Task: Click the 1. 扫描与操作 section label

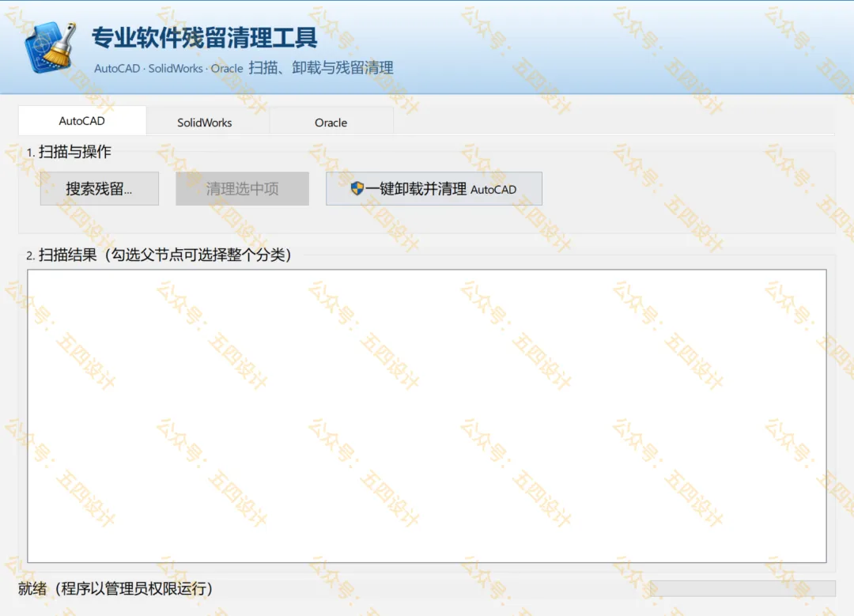Action: click(69, 152)
